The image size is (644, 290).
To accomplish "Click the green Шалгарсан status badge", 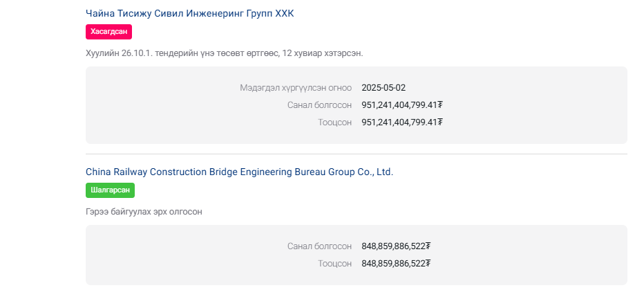I will coord(110,190).
